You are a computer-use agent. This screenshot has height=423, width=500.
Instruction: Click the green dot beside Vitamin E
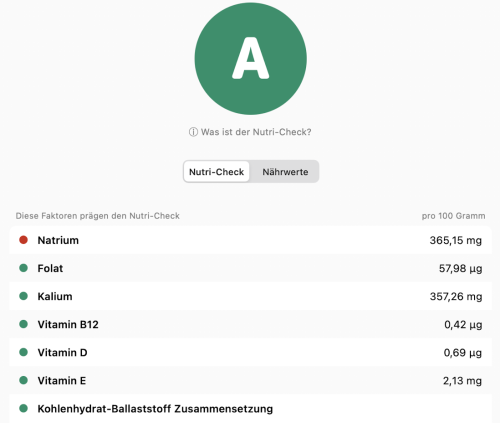tap(23, 380)
